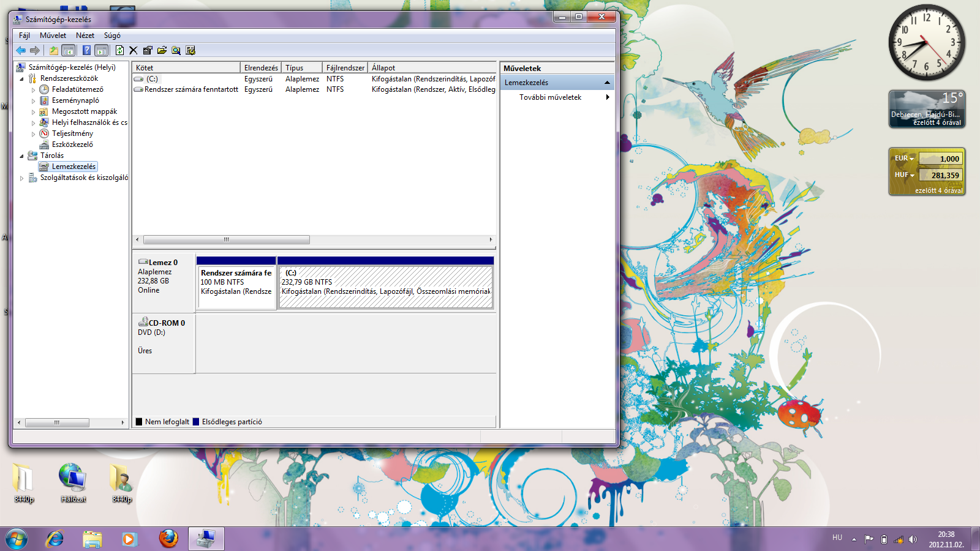
Task: Expand Helyi felhasználók és csoportok node
Action: point(34,123)
